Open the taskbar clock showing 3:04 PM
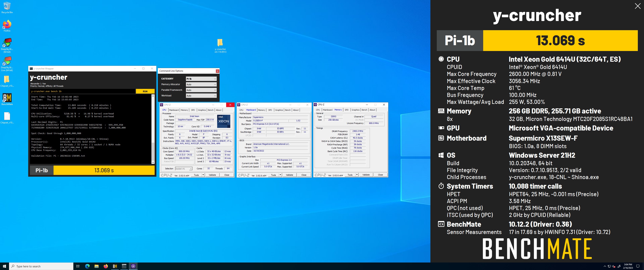The width and height of the screenshot is (644, 270). (x=628, y=266)
